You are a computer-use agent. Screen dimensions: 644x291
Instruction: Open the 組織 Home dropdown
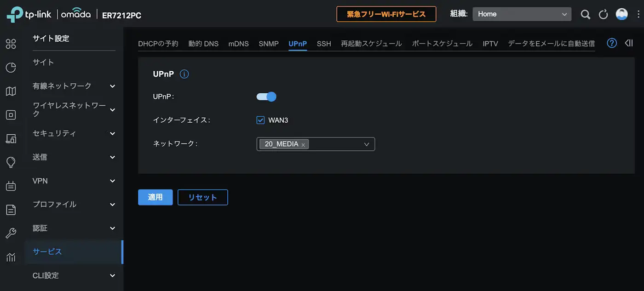tap(522, 14)
